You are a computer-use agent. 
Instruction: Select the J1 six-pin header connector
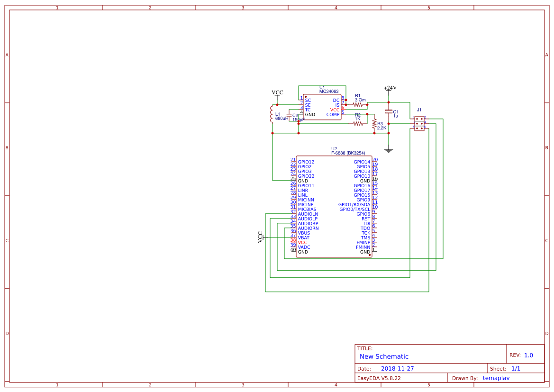(419, 124)
